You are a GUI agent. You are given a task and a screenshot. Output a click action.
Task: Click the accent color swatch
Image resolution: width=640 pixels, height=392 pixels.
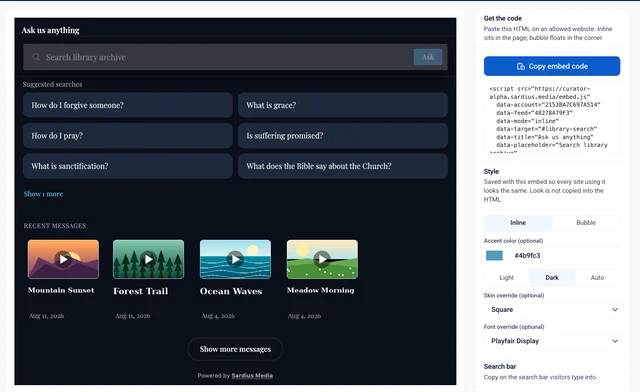click(494, 256)
